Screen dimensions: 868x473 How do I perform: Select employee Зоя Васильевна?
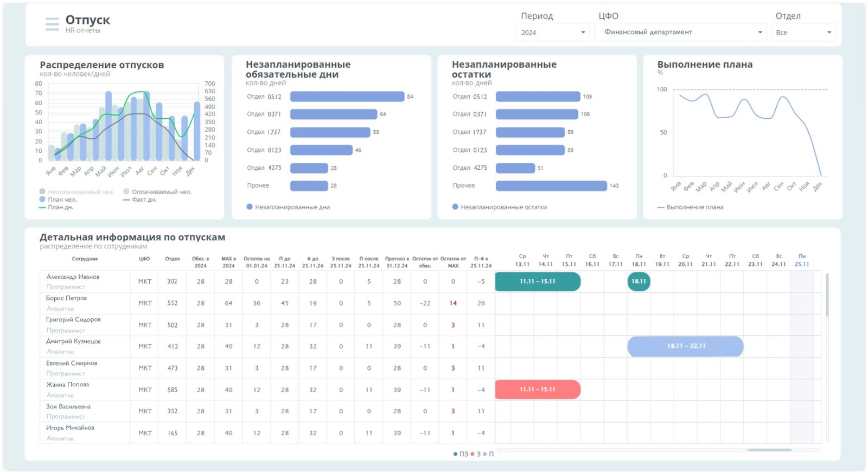[x=68, y=406]
